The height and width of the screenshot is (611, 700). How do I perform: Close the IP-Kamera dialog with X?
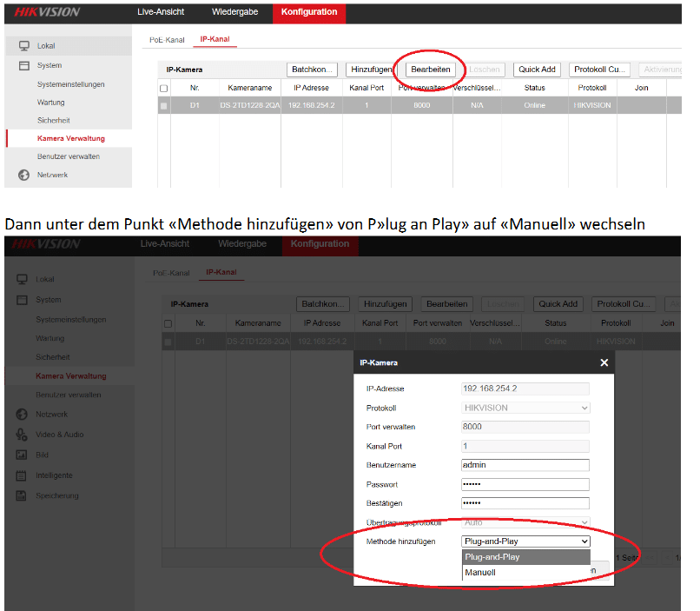tap(604, 362)
